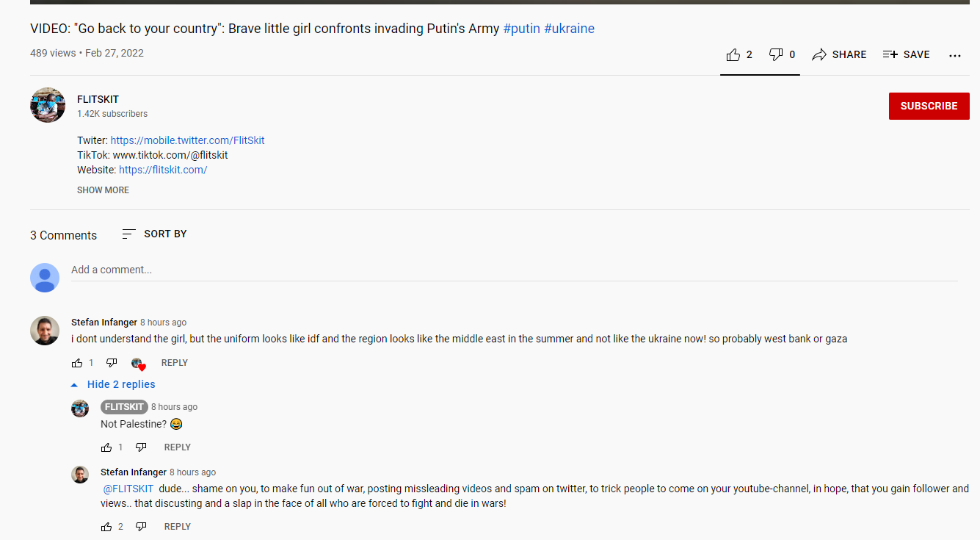
Task: Subscribe to the FLITSKIT channel
Action: tap(929, 106)
